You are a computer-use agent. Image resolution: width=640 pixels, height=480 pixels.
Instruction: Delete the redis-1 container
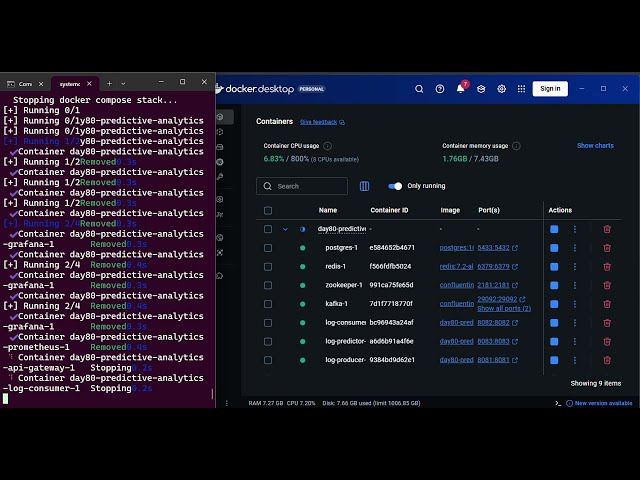click(607, 267)
